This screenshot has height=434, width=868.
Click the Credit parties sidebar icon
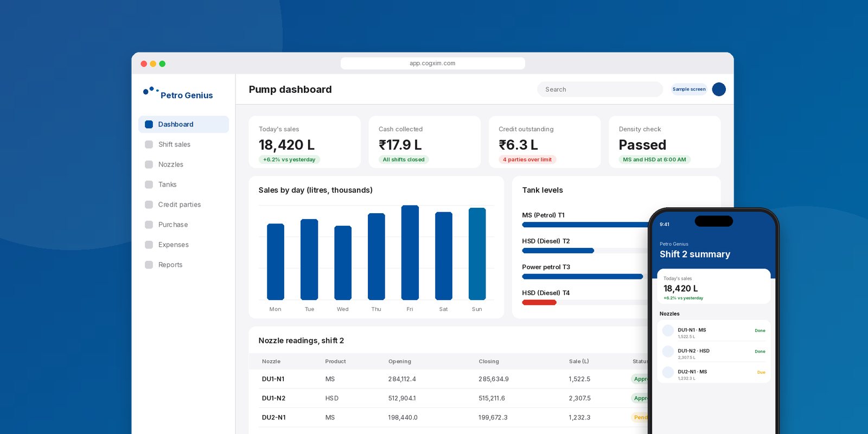point(149,205)
